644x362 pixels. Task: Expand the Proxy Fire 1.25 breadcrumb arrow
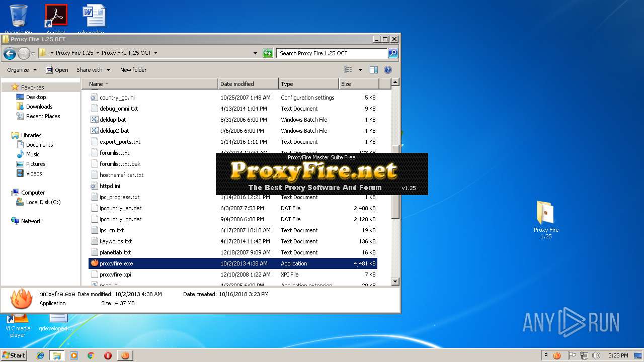(98, 53)
